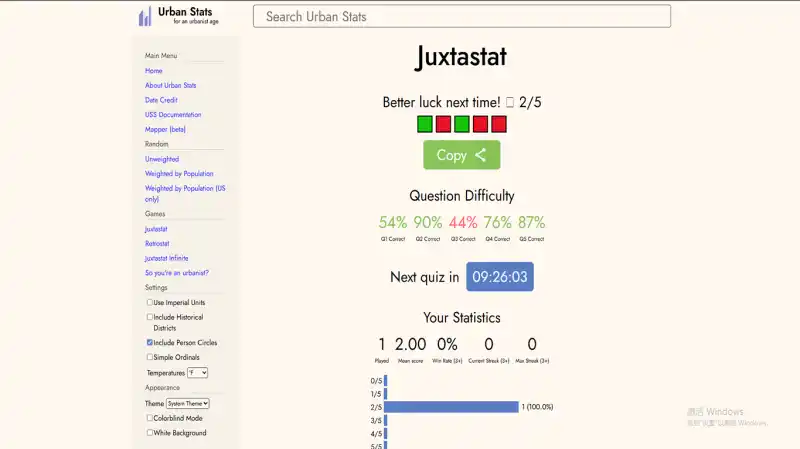Open About Urban Stats page
This screenshot has height=449, width=800.
click(x=170, y=85)
